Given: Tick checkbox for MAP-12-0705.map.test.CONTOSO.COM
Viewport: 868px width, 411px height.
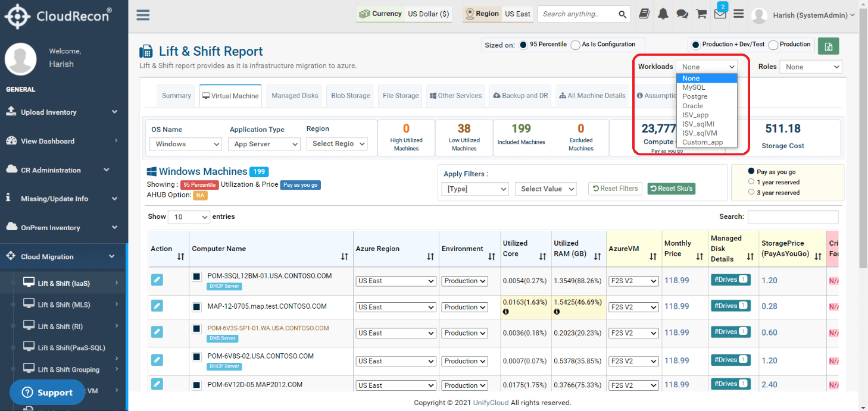Looking at the screenshot, I should point(196,307).
